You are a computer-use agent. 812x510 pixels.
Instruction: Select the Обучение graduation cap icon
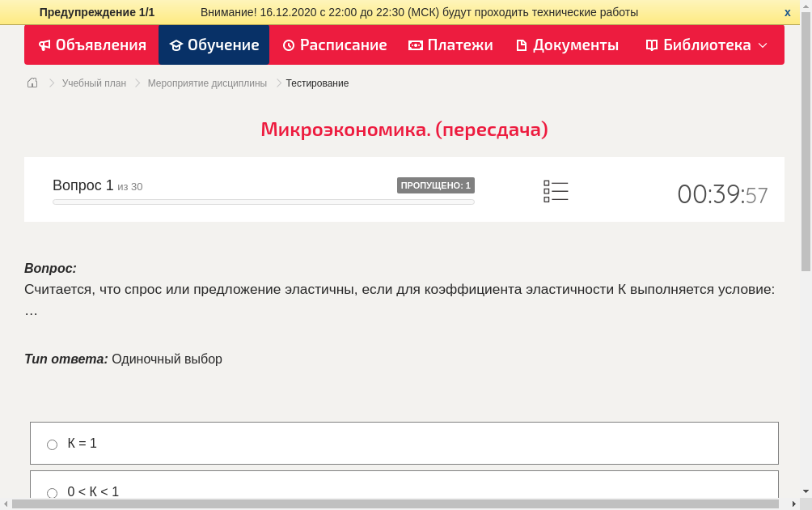[x=176, y=45]
